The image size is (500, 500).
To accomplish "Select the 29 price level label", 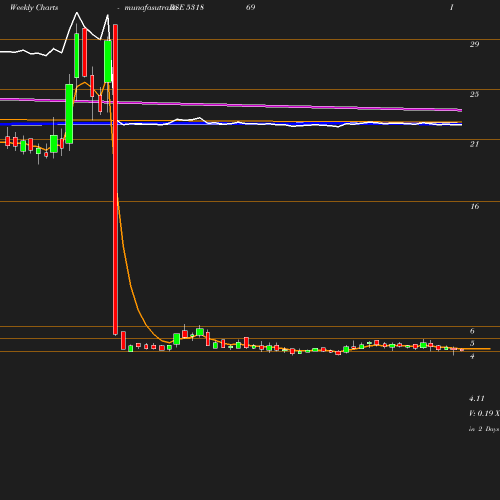I will (474, 44).
